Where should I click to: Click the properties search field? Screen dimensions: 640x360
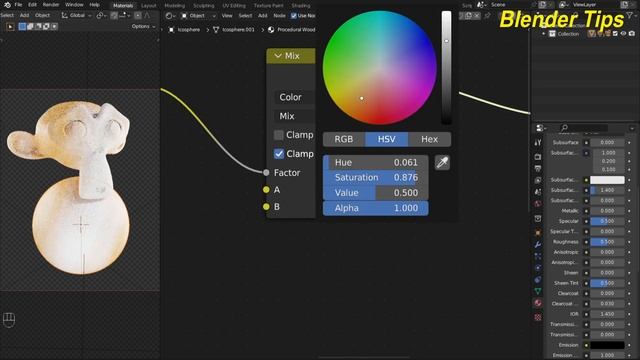584,128
